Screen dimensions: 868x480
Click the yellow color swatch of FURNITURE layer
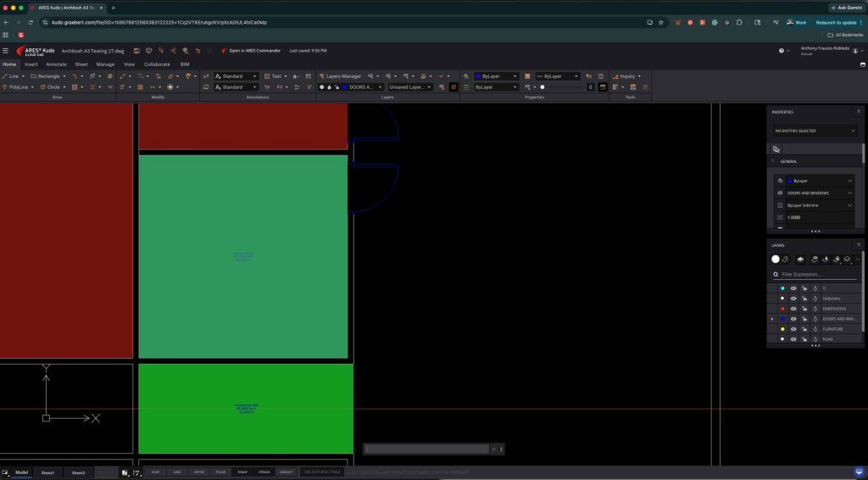click(782, 329)
